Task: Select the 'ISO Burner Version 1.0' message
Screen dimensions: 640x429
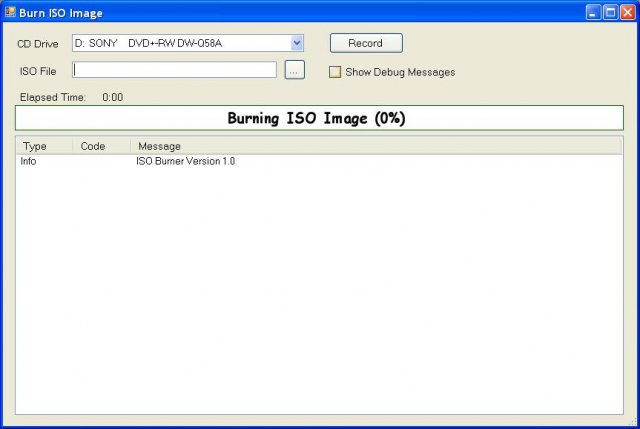Action: coord(185,161)
